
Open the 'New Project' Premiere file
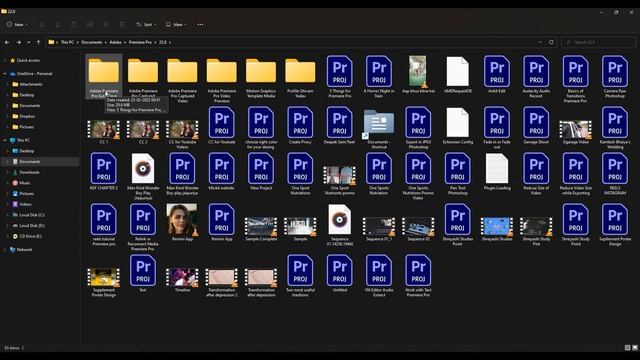click(261, 171)
